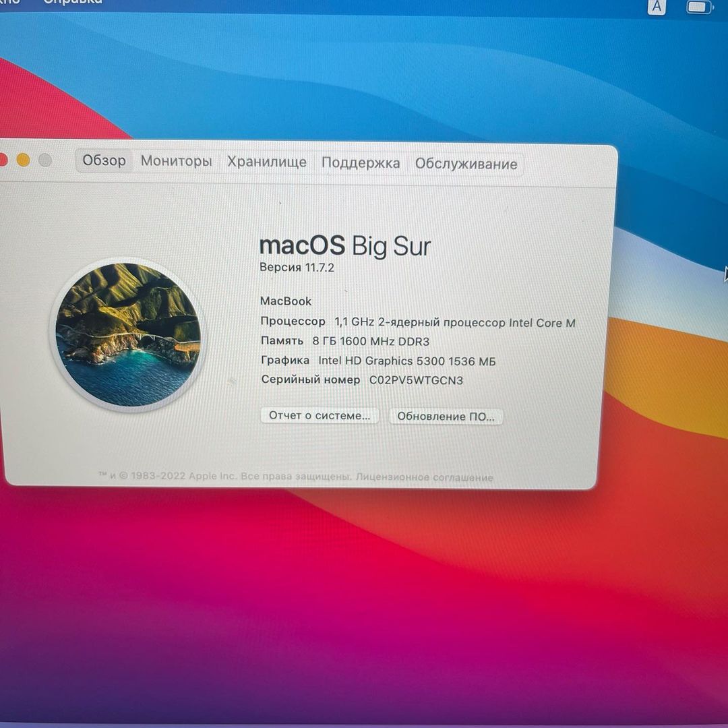The image size is (728, 728).
Task: Click the Память label
Action: [282, 341]
